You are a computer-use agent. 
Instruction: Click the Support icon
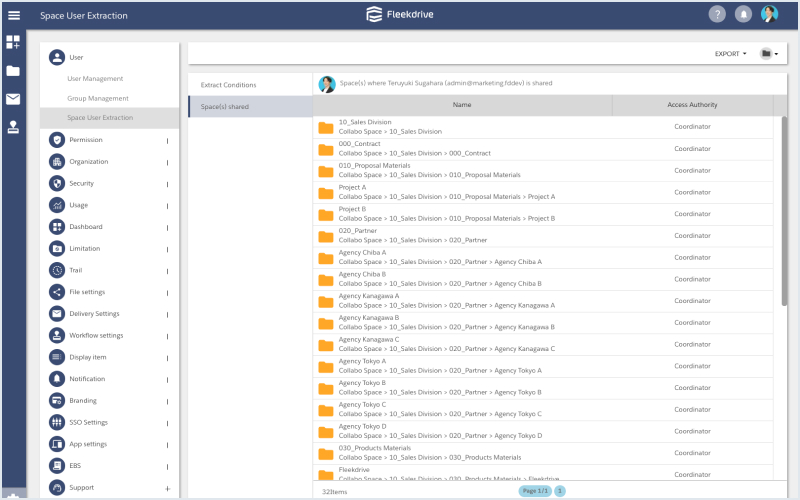[x=57, y=487]
